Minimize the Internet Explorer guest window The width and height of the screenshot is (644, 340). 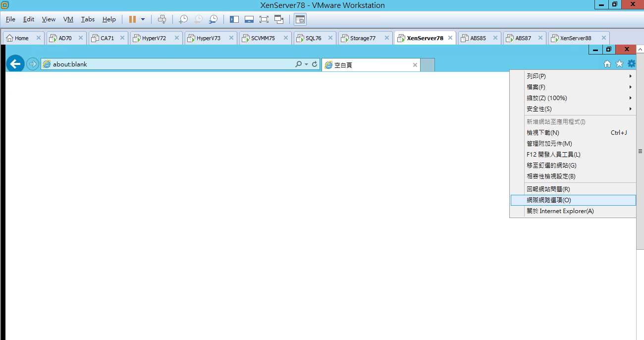click(595, 49)
